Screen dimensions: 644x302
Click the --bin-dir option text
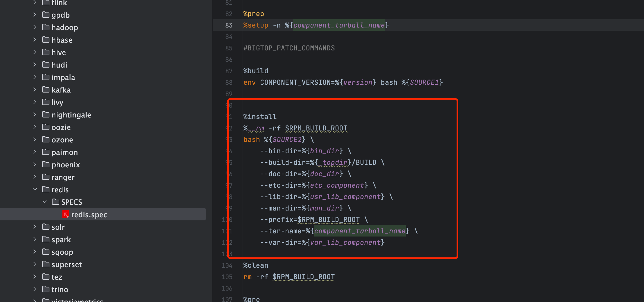(x=279, y=151)
